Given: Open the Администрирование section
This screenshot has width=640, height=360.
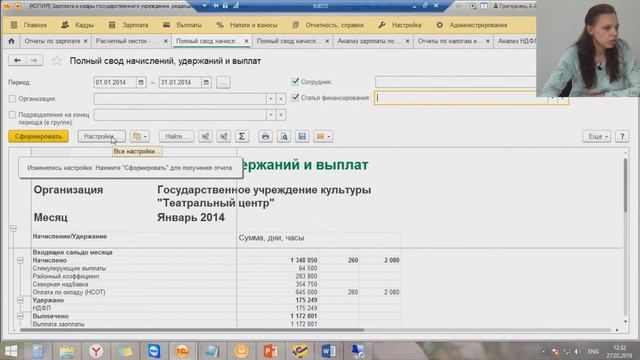Looking at the screenshot, I should point(472,25).
